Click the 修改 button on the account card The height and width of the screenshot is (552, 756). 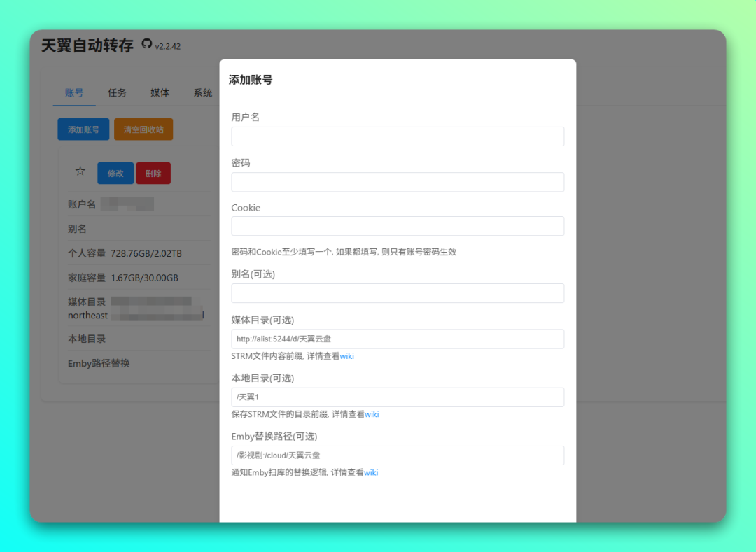(x=115, y=174)
